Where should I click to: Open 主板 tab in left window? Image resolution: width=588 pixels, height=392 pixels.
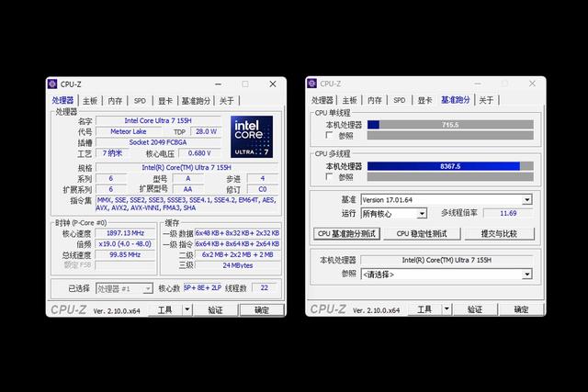(90, 100)
